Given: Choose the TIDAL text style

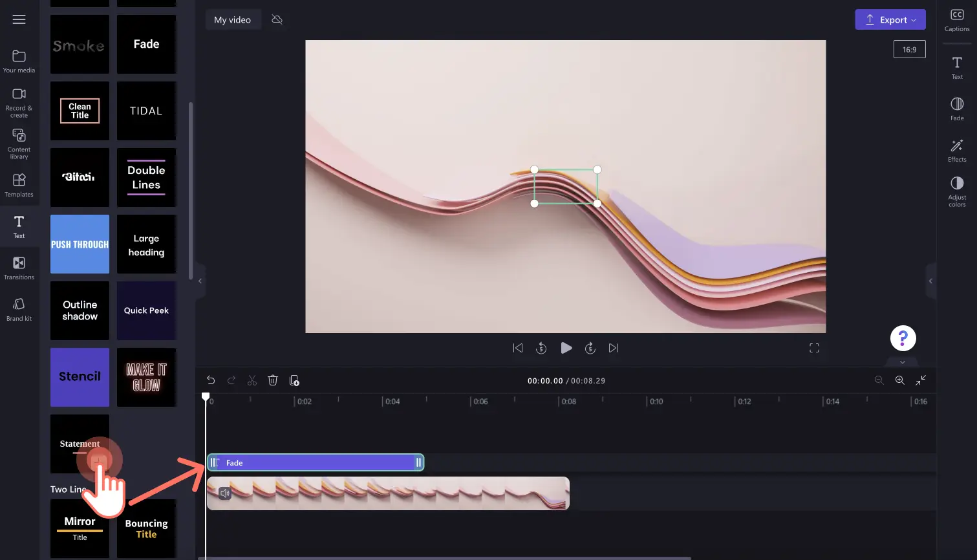Looking at the screenshot, I should (x=146, y=111).
